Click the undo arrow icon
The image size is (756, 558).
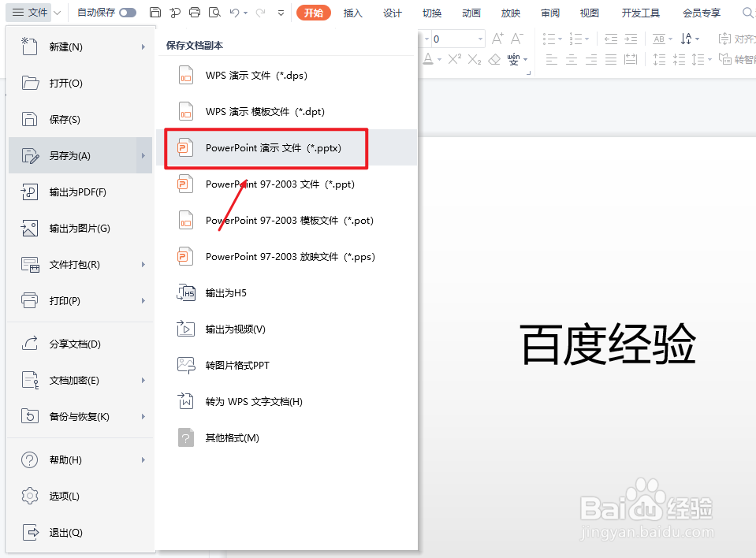click(235, 13)
